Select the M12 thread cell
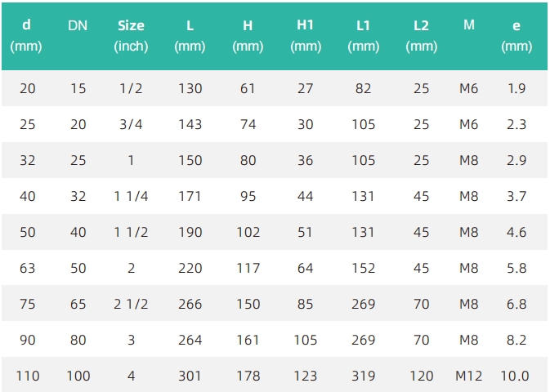 coord(468,376)
